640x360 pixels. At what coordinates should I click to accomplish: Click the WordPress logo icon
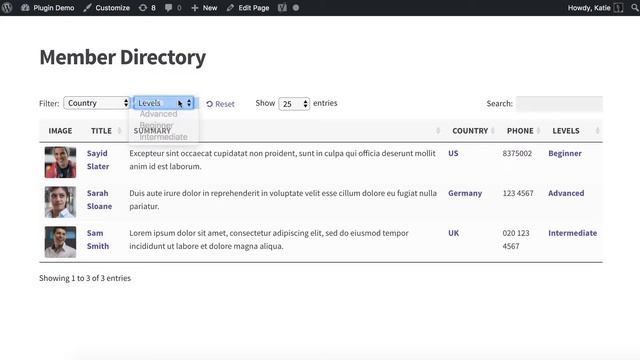(7, 8)
